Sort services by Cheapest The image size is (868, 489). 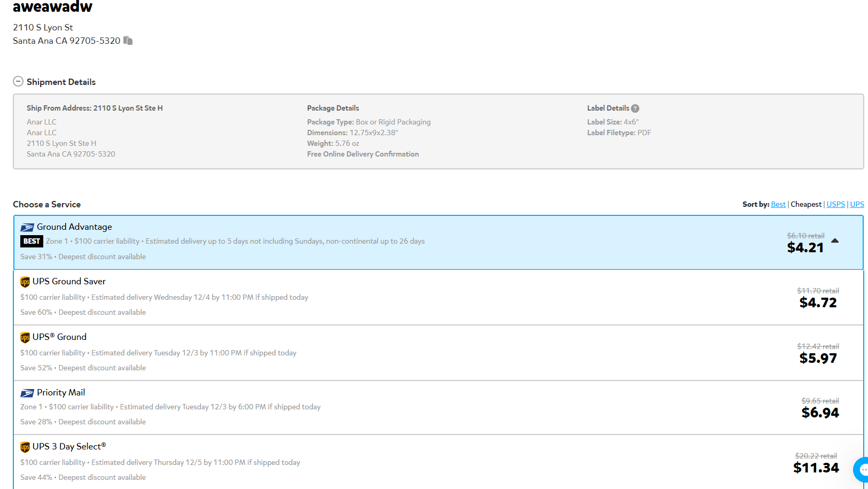[x=806, y=204]
